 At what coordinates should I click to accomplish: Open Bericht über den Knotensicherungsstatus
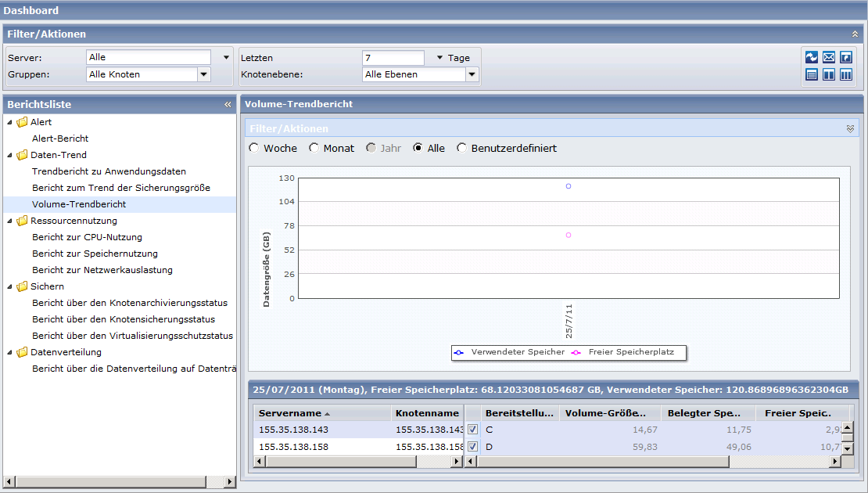[124, 319]
